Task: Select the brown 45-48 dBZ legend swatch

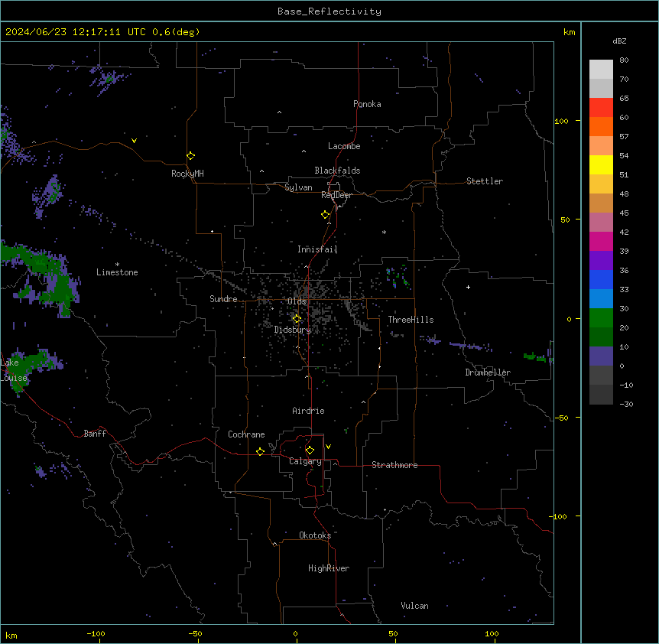Action: [601, 203]
